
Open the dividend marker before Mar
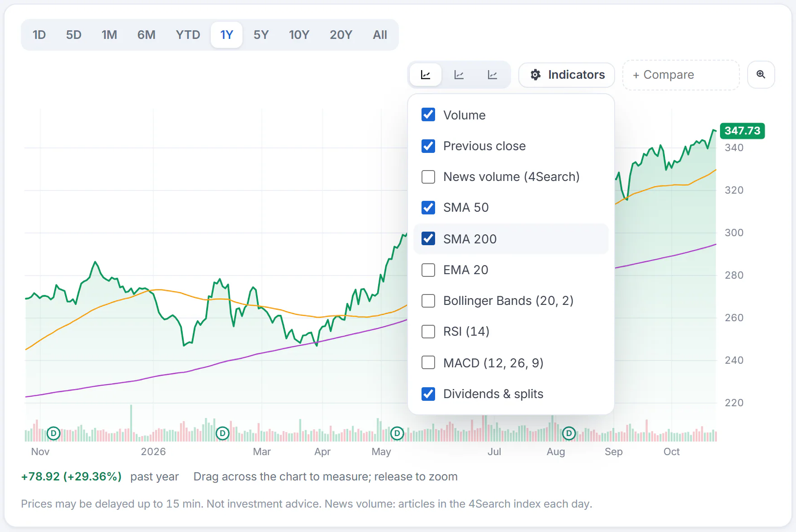pos(222,433)
